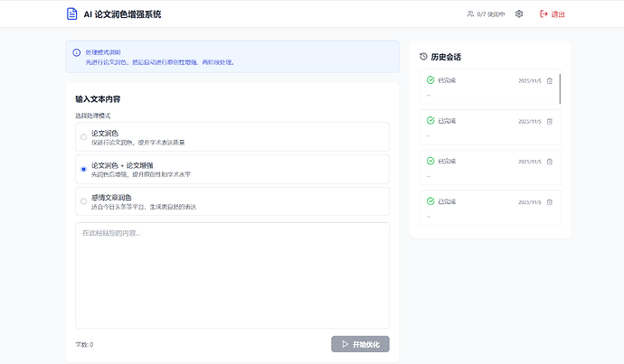The height and width of the screenshot is (364, 624).
Task: Open the fourth completed history session
Action: [490, 208]
